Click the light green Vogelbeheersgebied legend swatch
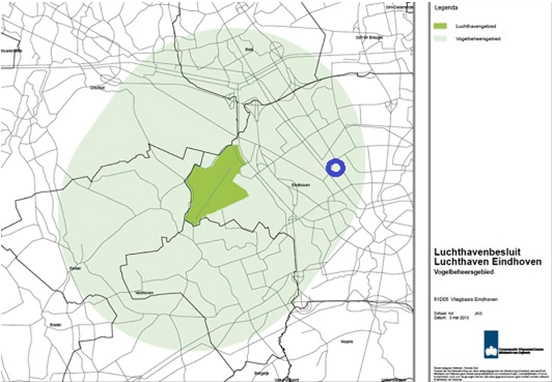Screen dimensions: 552x382 [440, 38]
